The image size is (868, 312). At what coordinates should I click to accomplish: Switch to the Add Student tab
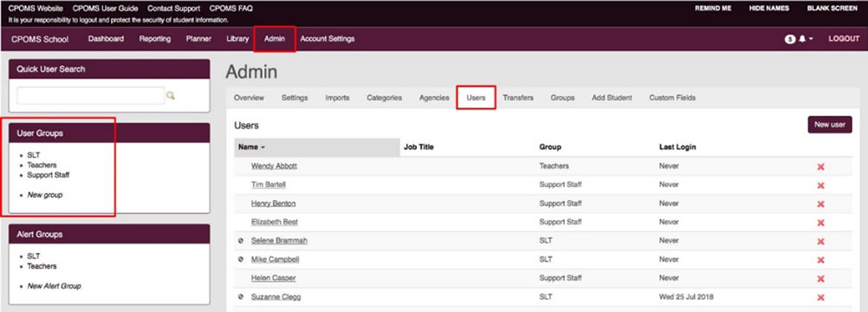pyautogui.click(x=612, y=98)
